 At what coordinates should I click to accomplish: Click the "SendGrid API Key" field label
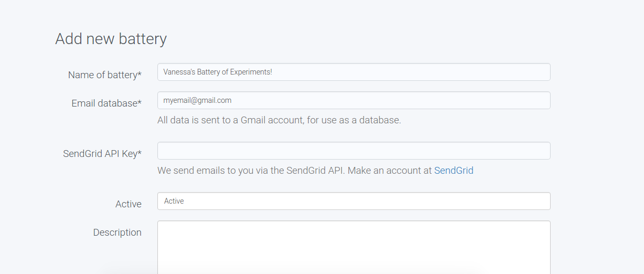click(x=100, y=154)
